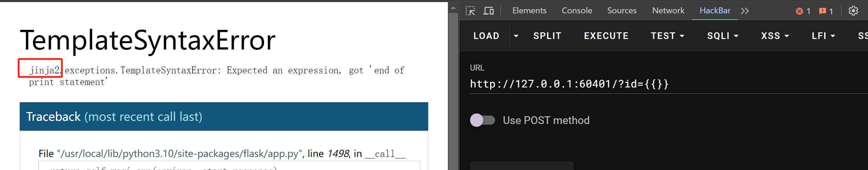Enable the Use POST method switch
Image resolution: width=868 pixels, height=170 pixels.
pos(482,120)
